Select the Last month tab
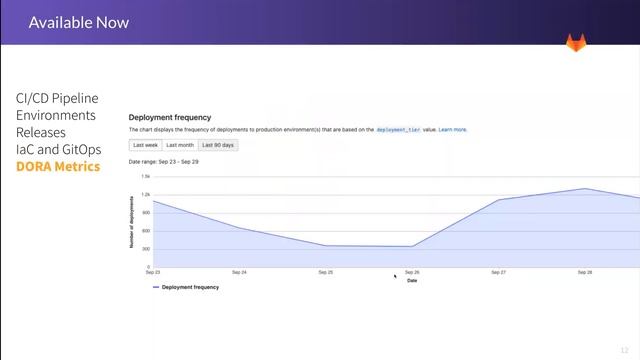This screenshot has width=640, height=360. pyautogui.click(x=180, y=145)
